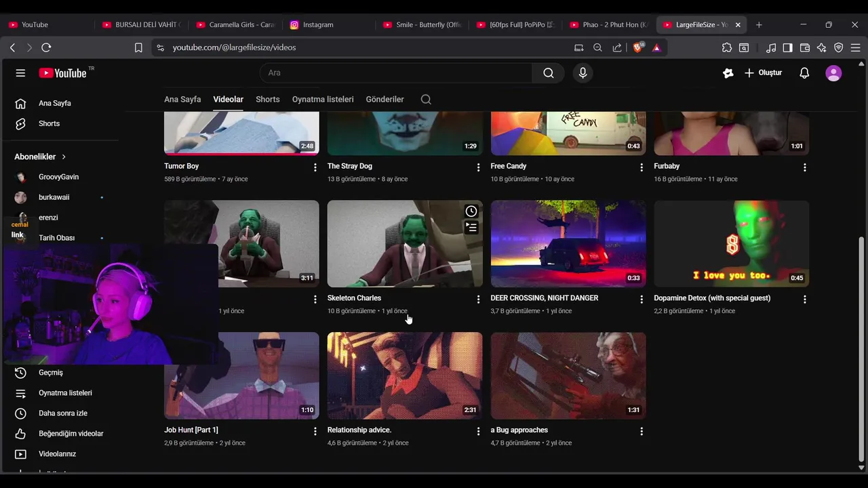This screenshot has width=868, height=488.
Task: Open the Relationship advice. video thumbnail
Action: (405, 375)
